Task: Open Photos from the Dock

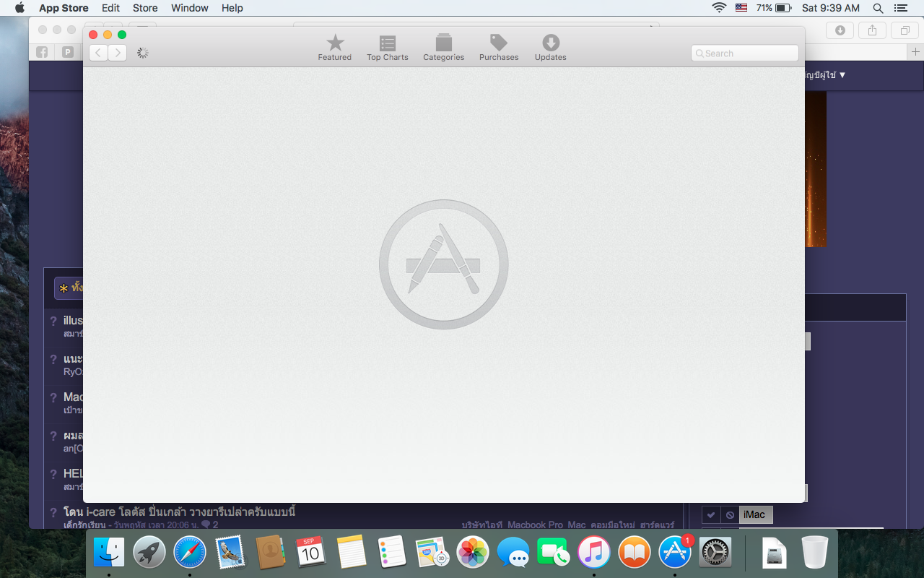Action: pyautogui.click(x=473, y=553)
